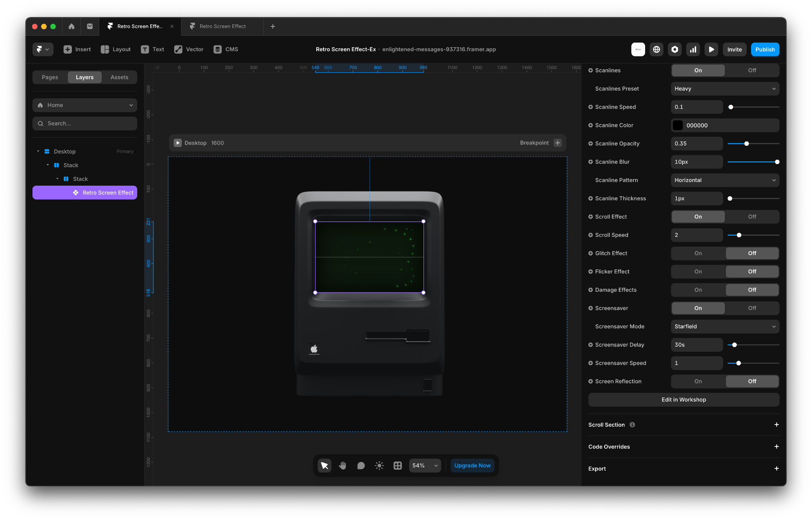The image size is (812, 520).
Task: Open the Scanline Color swatch
Action: (678, 125)
